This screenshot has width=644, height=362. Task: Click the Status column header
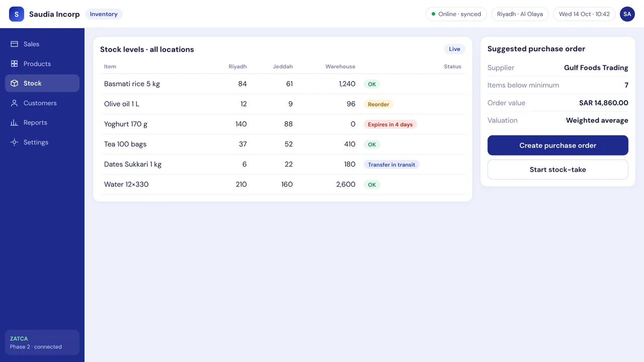point(452,66)
